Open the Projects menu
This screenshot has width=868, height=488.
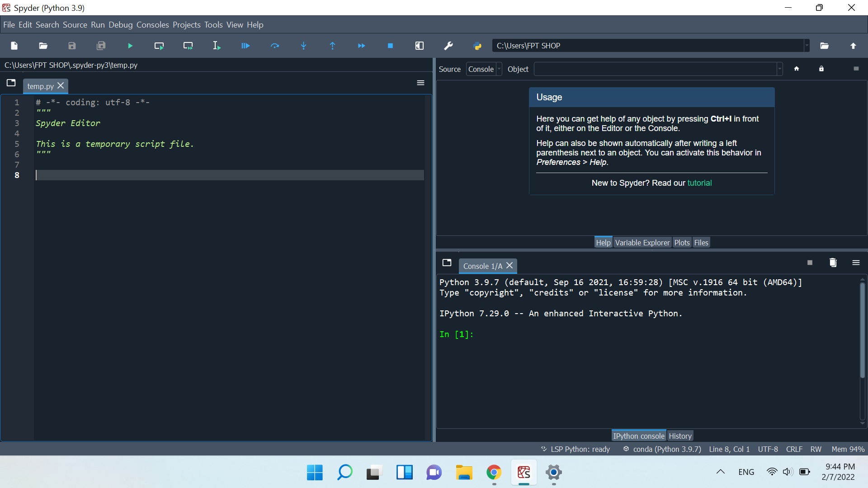point(187,25)
